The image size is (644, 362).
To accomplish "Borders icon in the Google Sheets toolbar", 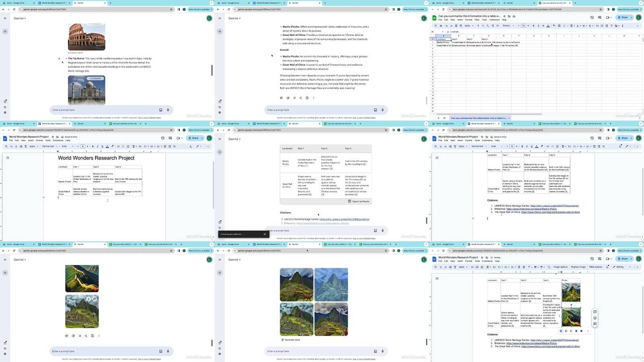I will pos(559,26).
